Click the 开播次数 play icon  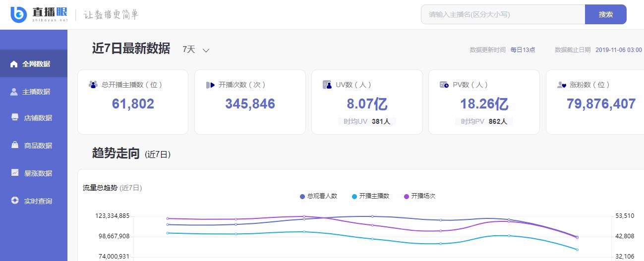tap(210, 85)
